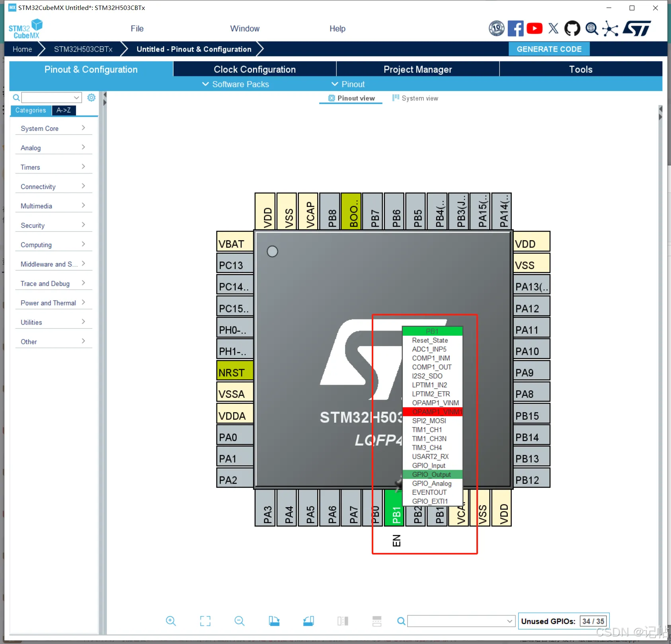Viewport: 671px width, 644px height.
Task: Click the pin search magnifier icon
Action: coord(401,621)
